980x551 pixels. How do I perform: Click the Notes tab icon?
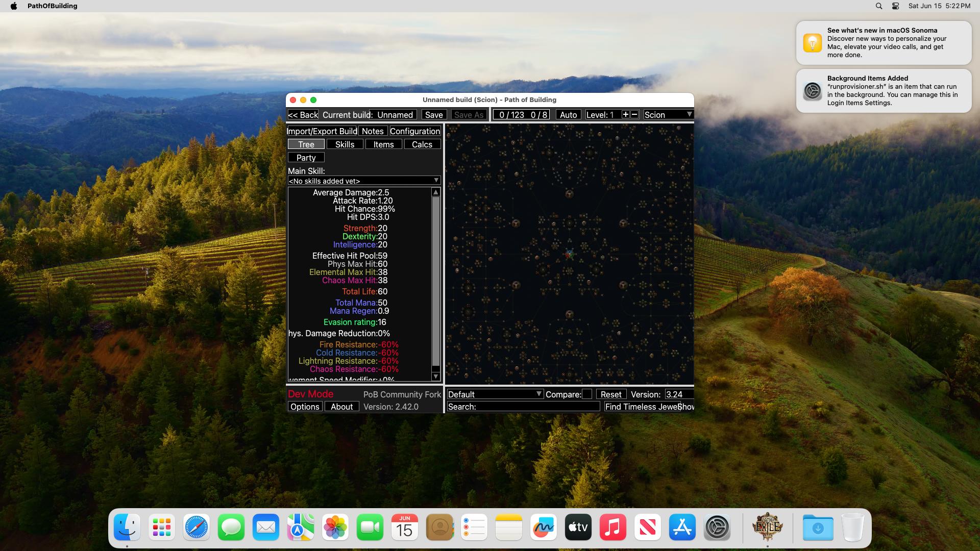(373, 131)
